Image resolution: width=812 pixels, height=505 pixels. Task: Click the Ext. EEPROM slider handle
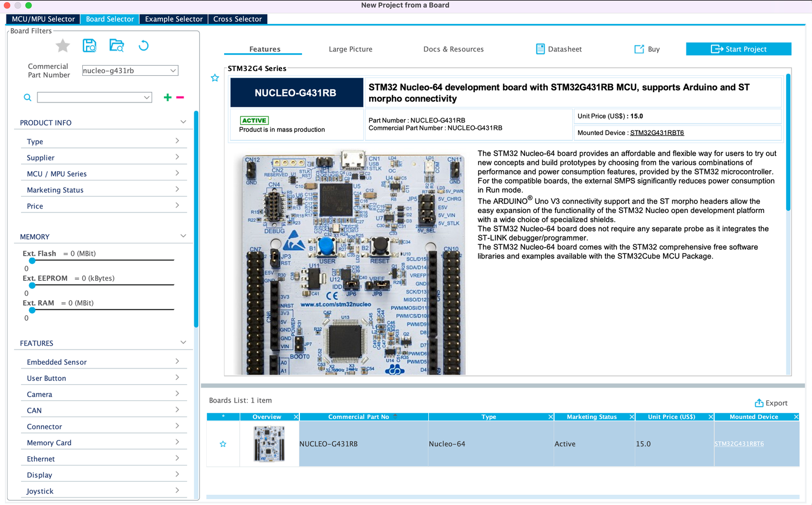click(32, 286)
